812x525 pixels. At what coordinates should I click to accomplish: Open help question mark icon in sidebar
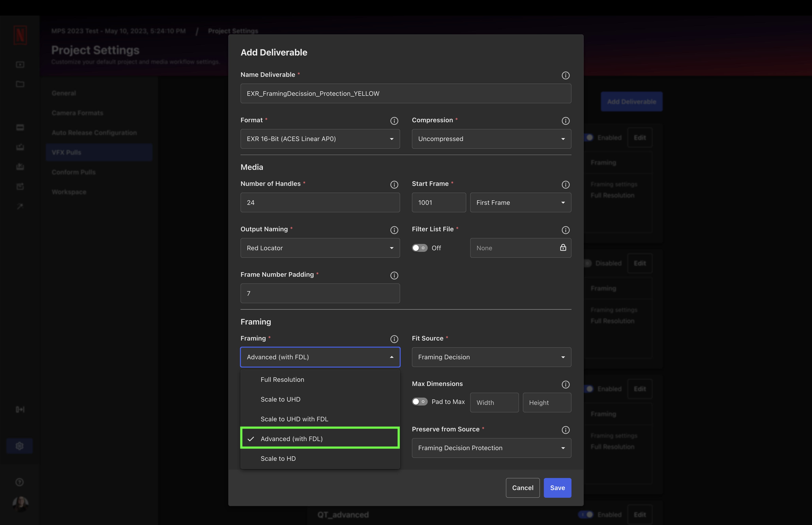click(x=19, y=482)
